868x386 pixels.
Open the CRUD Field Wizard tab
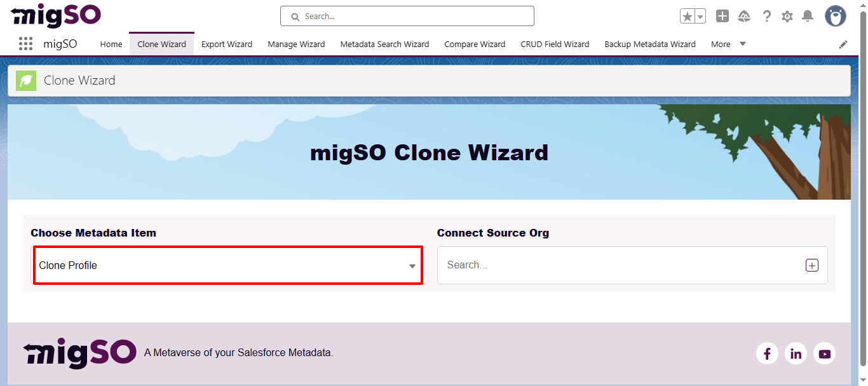(555, 44)
